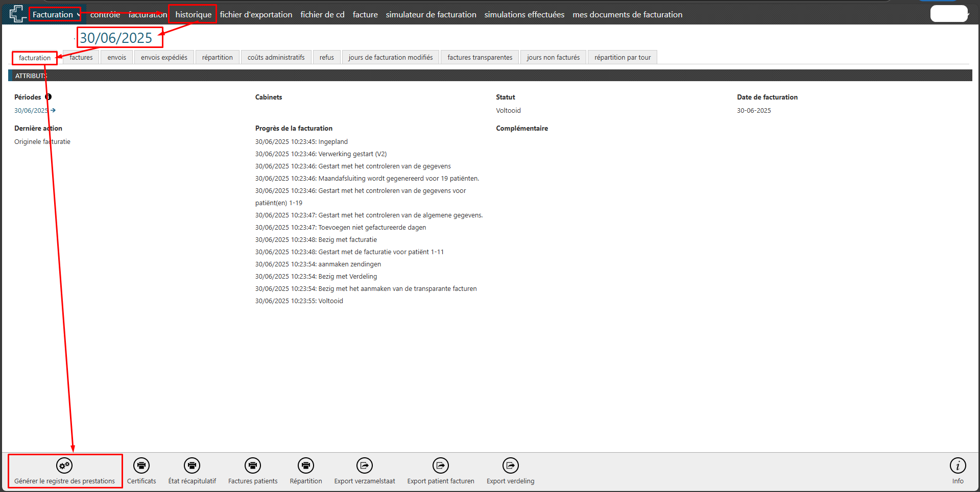Switch to the envois tab

point(116,57)
